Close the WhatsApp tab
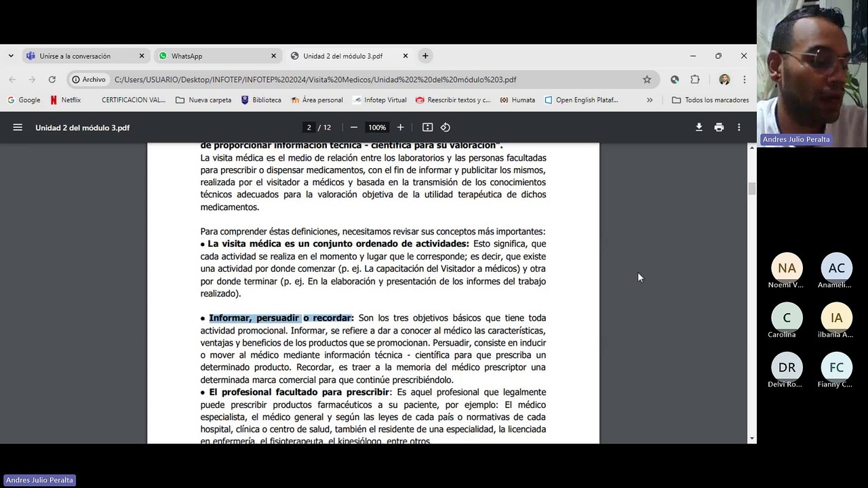The height and width of the screenshot is (488, 868). (x=273, y=56)
